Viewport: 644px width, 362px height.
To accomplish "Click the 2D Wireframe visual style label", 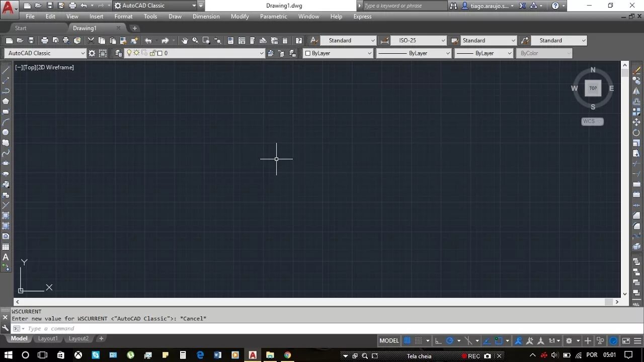I will (x=55, y=67).
